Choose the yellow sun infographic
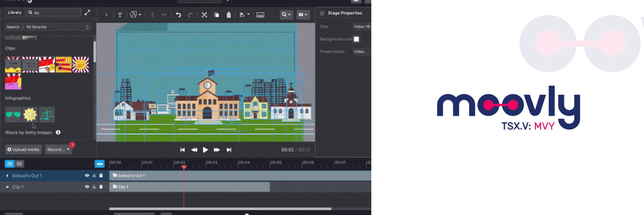This screenshot has width=644, height=215. tap(30, 115)
